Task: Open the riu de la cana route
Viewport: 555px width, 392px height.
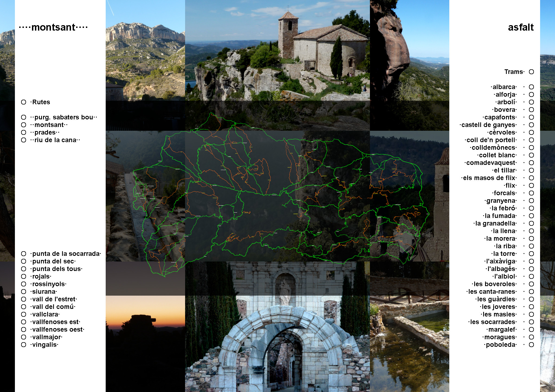Action: click(55, 140)
